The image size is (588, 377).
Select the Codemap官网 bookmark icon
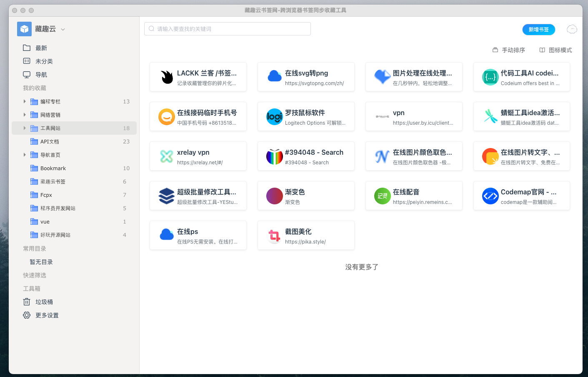pos(490,196)
